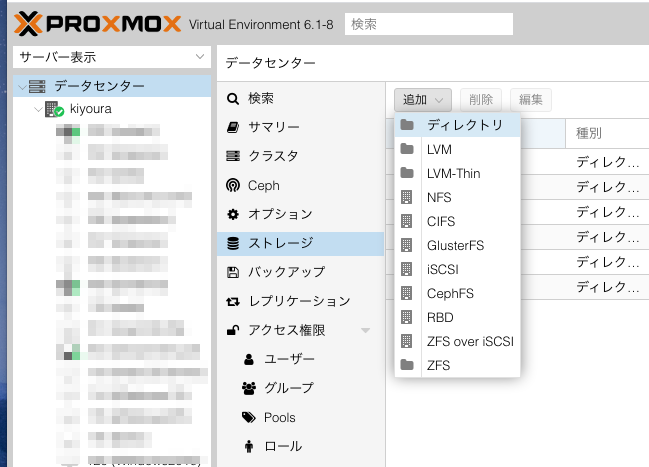Image resolution: width=649 pixels, height=467 pixels.
Task: Click the 追加 add dropdown button
Action: pos(423,100)
